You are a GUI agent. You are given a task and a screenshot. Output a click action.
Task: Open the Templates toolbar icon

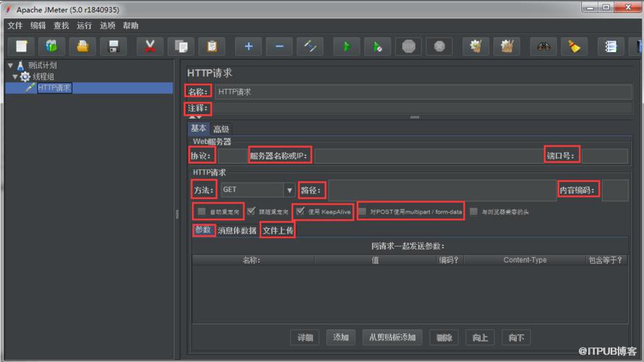click(x=52, y=46)
